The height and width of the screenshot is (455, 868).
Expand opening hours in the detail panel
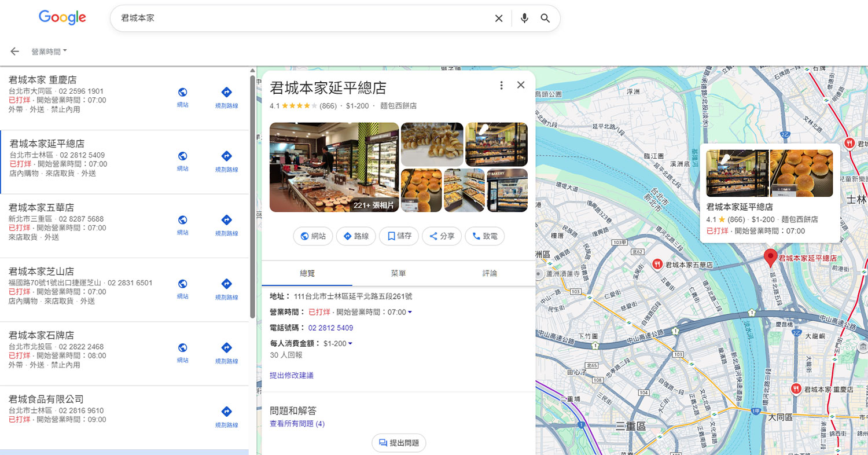click(x=410, y=313)
